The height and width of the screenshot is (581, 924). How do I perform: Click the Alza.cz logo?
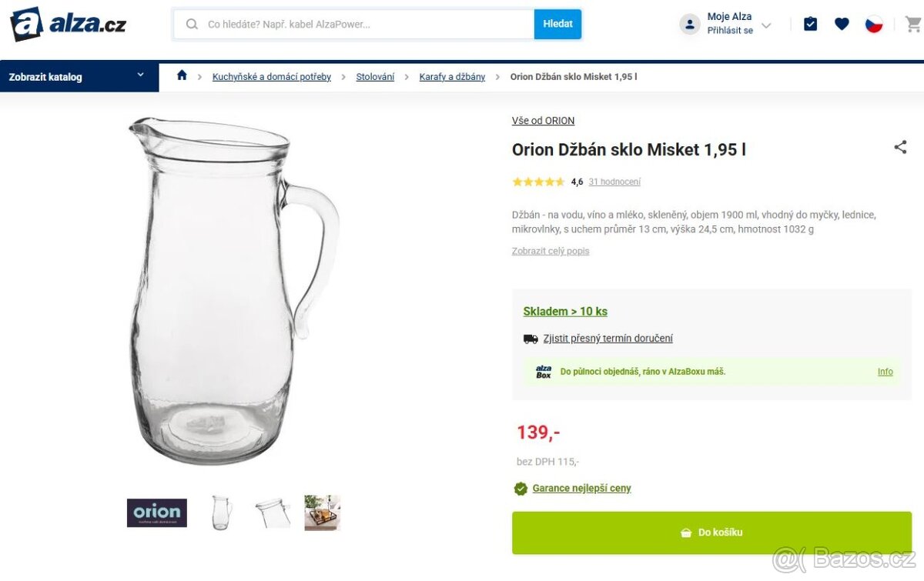68,24
